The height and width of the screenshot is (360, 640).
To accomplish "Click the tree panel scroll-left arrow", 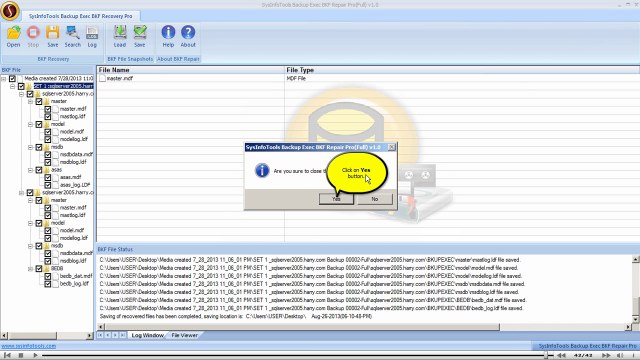I will 4,336.
